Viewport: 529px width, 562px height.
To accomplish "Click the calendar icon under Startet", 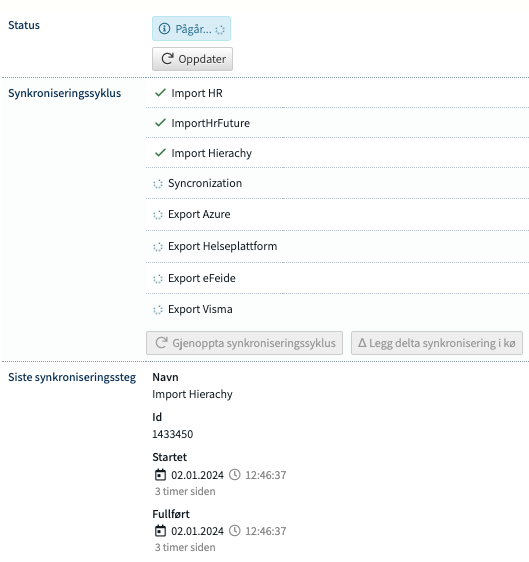I will click(160, 475).
